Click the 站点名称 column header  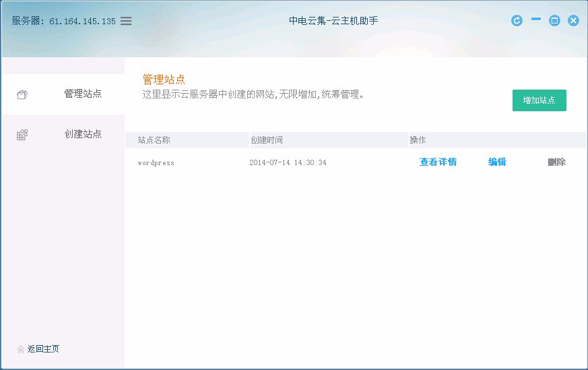click(187, 140)
